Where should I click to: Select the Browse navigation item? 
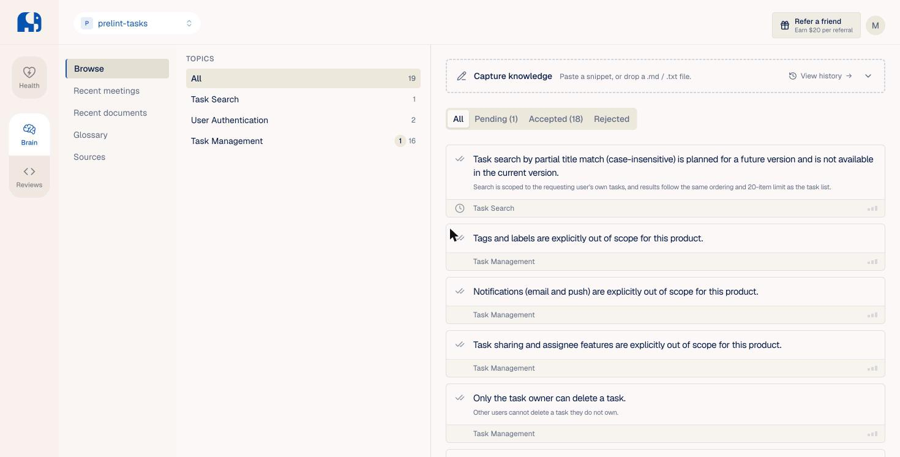coord(117,68)
